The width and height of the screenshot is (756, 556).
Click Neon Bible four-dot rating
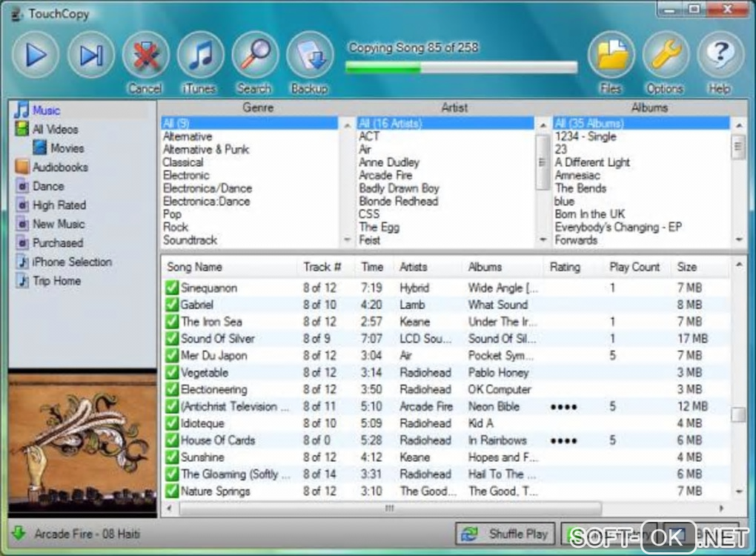point(563,408)
